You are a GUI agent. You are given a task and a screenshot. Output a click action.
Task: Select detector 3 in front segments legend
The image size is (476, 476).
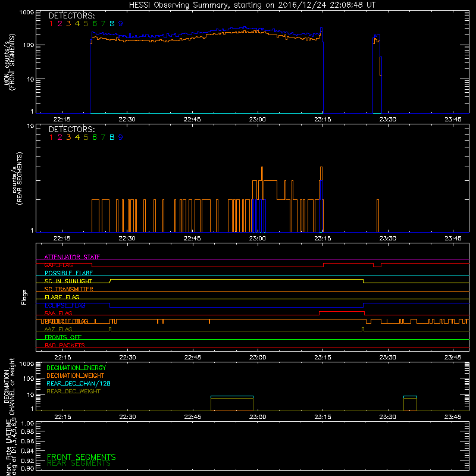[68, 24]
